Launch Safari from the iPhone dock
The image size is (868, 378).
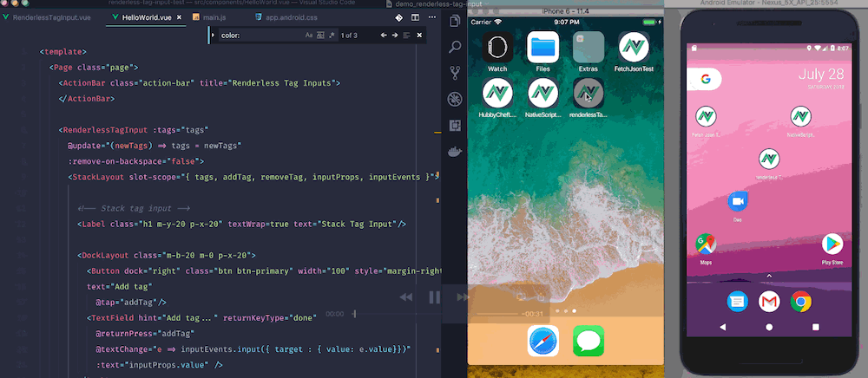pos(542,341)
